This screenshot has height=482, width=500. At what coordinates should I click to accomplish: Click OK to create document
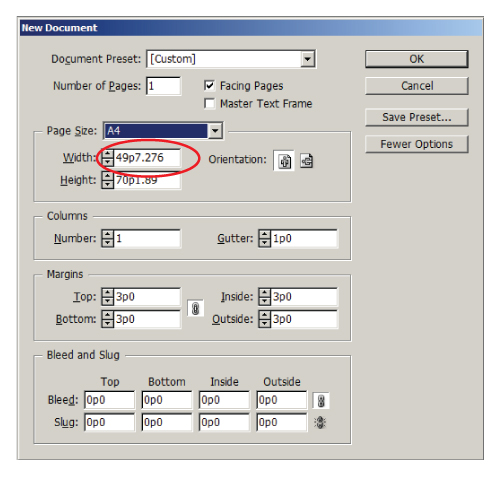pyautogui.click(x=417, y=59)
